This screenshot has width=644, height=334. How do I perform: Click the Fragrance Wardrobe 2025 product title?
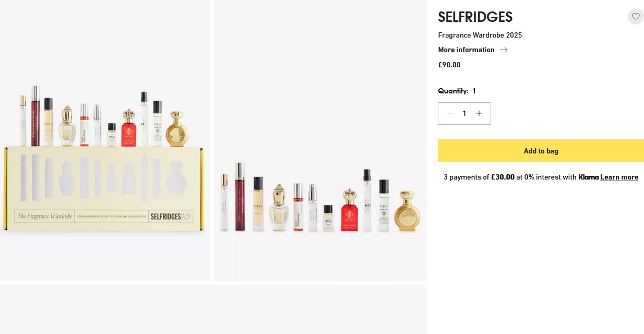pos(480,35)
